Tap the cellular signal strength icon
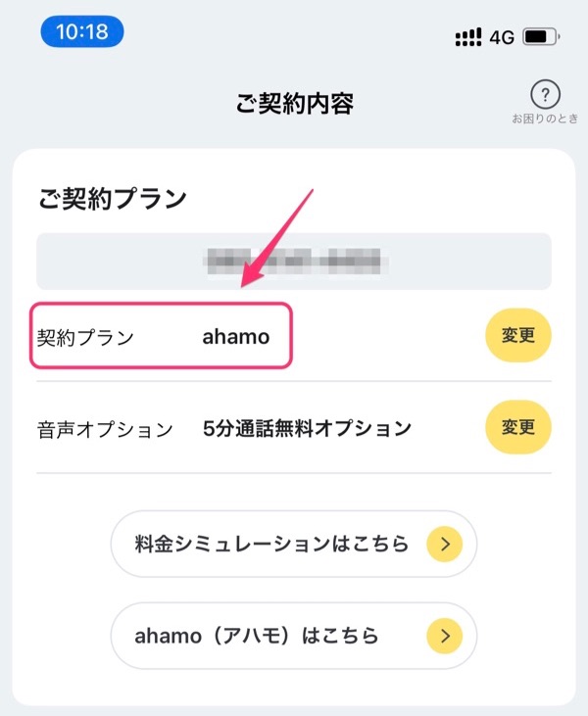The height and width of the screenshot is (716, 588). [x=468, y=37]
